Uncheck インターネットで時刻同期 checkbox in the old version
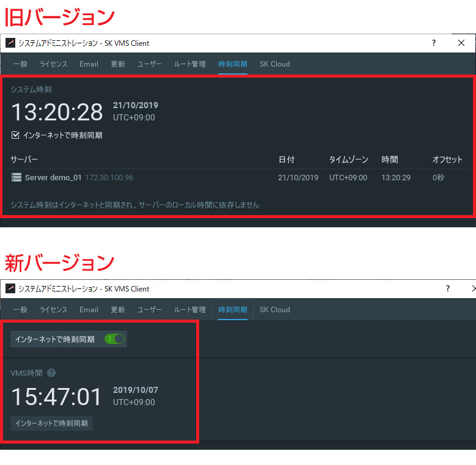This screenshot has width=476, height=465. [x=15, y=135]
